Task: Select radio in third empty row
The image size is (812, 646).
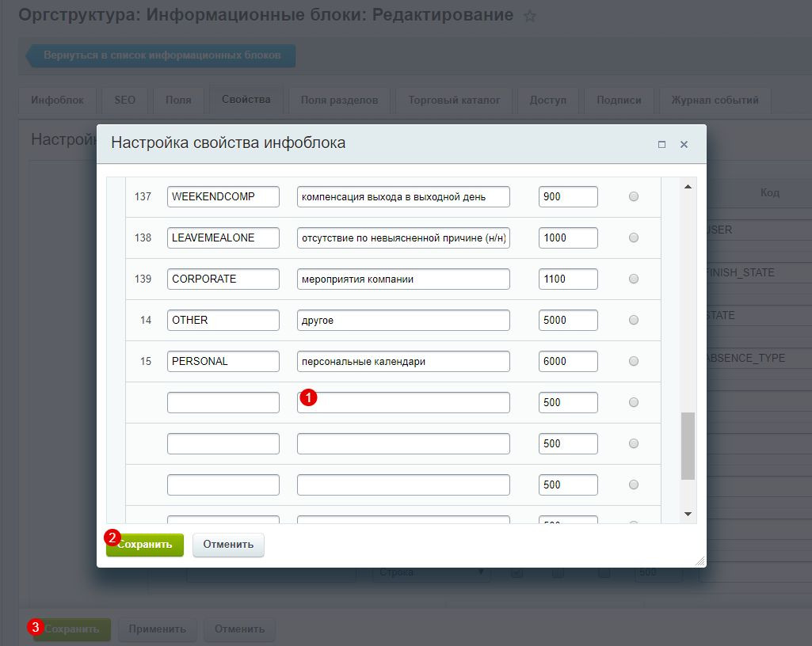Action: [x=633, y=484]
